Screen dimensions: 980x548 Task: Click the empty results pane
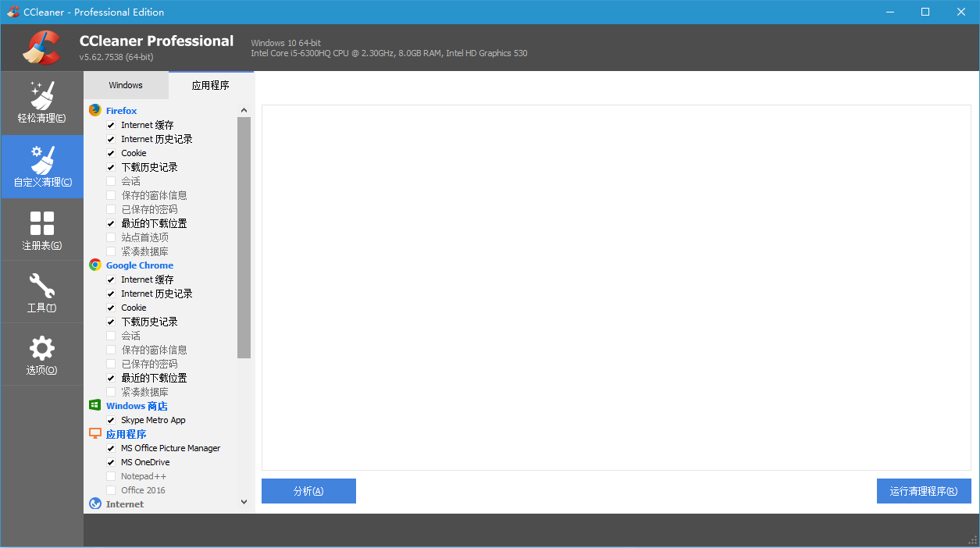click(616, 287)
